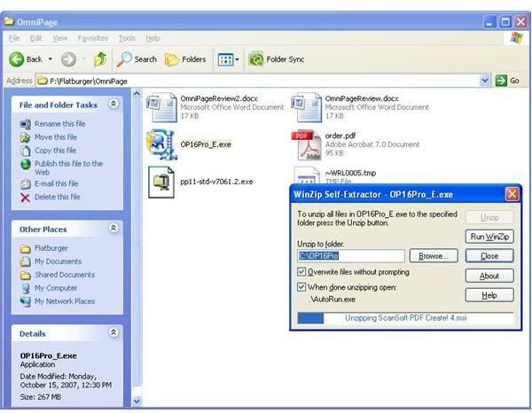Select the OP16Pro_E.exe WinZip icon
Screen dimensions: 532x413
coord(162,144)
